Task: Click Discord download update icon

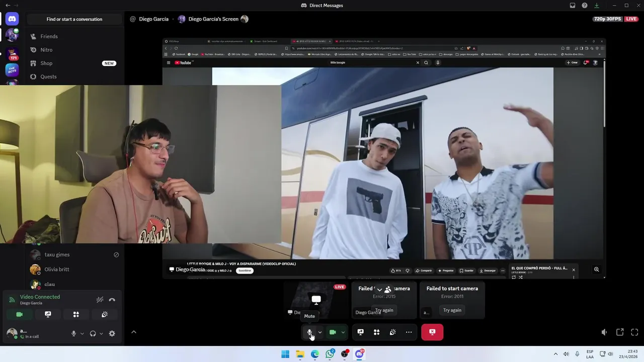Action: tap(597, 6)
